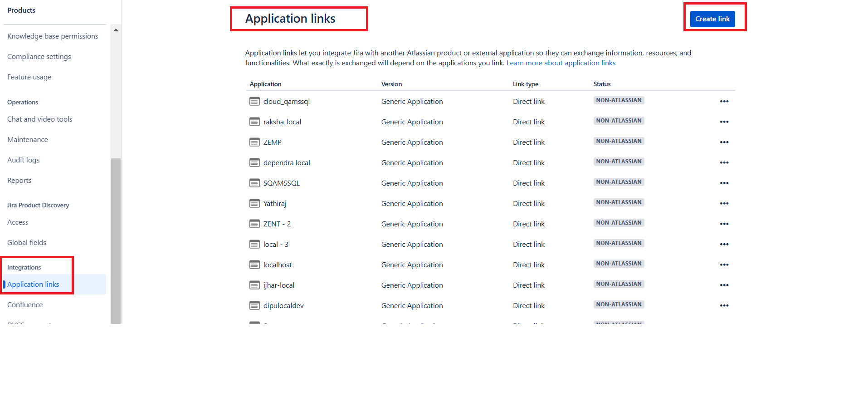Open Learn more about application links
Screen dimensions: 868x407
(561, 63)
